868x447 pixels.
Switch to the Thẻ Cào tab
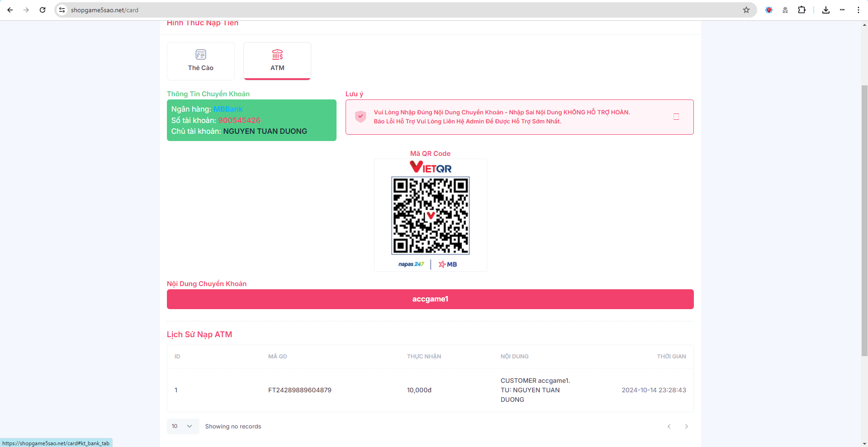200,61
